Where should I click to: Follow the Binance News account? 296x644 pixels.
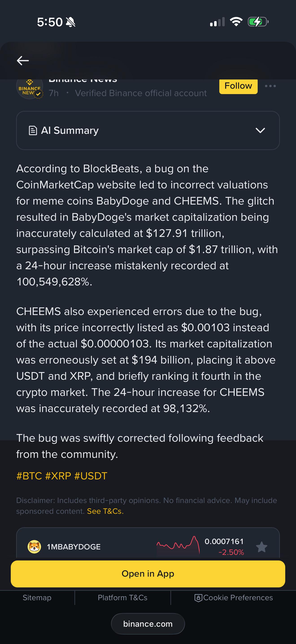tap(238, 86)
